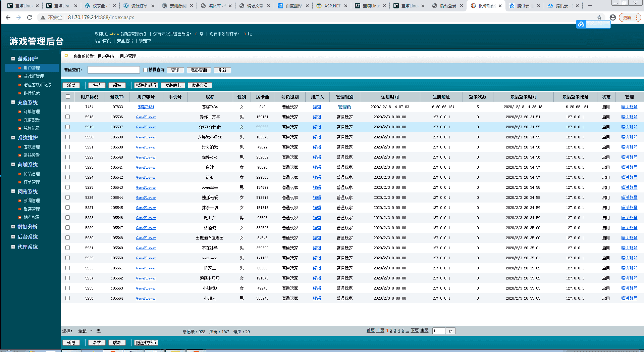Enable the 模糊查询 fuzzy search checkbox
Screen dimensions: 644x352
[145, 70]
